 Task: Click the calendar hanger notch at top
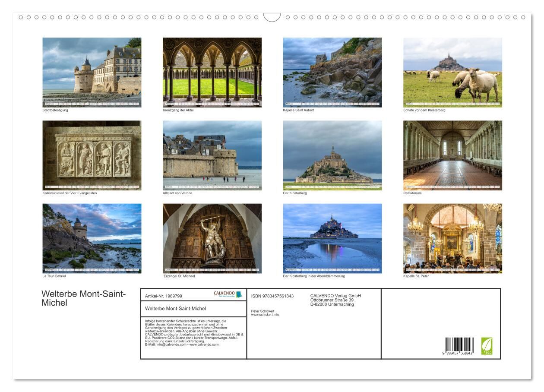tap(272, 17)
